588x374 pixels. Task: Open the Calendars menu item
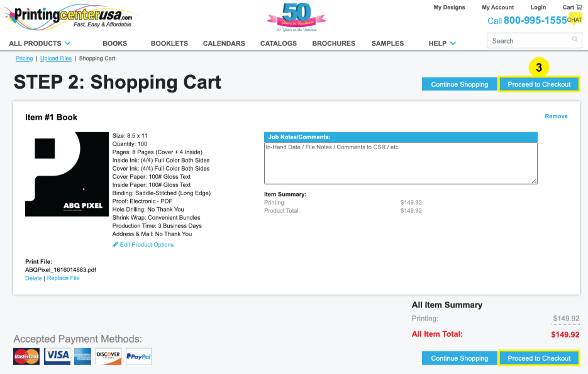(x=224, y=43)
